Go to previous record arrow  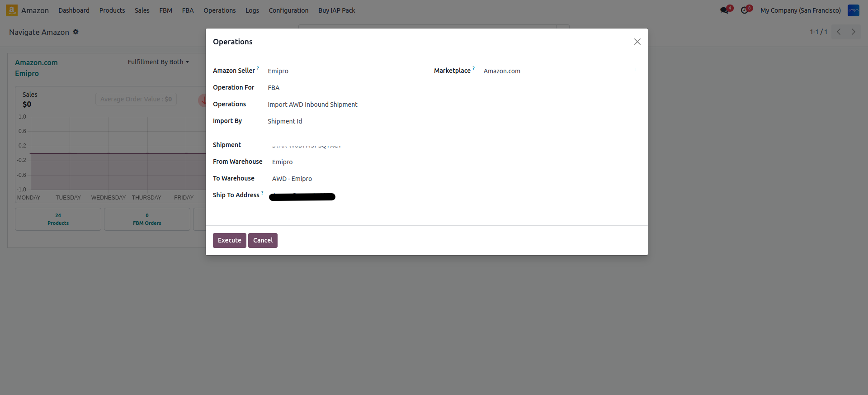[x=839, y=32]
